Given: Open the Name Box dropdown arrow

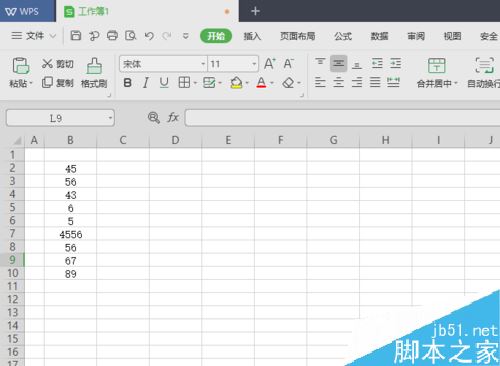Looking at the screenshot, I should (x=110, y=118).
